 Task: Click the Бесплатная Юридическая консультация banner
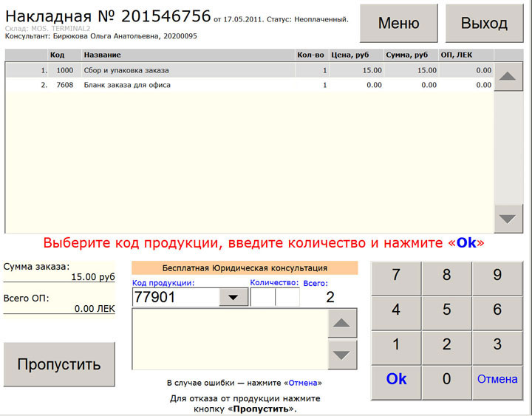click(245, 268)
